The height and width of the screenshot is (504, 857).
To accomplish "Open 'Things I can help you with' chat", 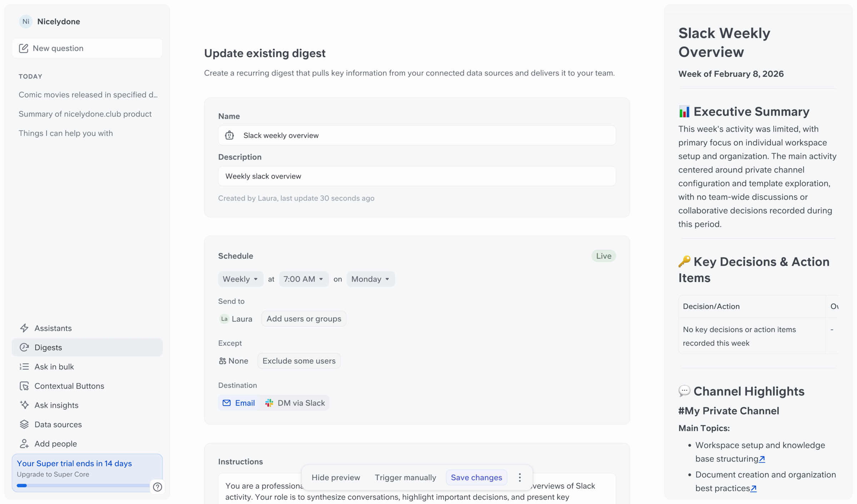I will pyautogui.click(x=66, y=133).
